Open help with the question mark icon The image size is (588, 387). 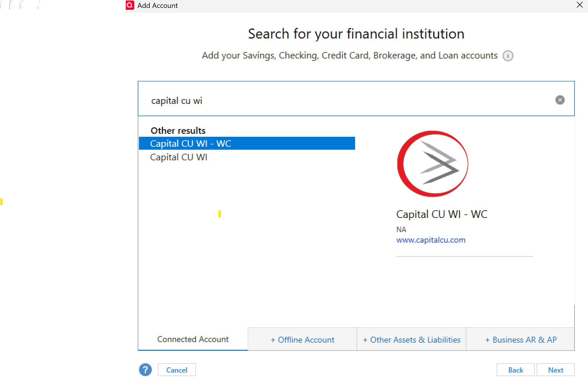tap(145, 370)
